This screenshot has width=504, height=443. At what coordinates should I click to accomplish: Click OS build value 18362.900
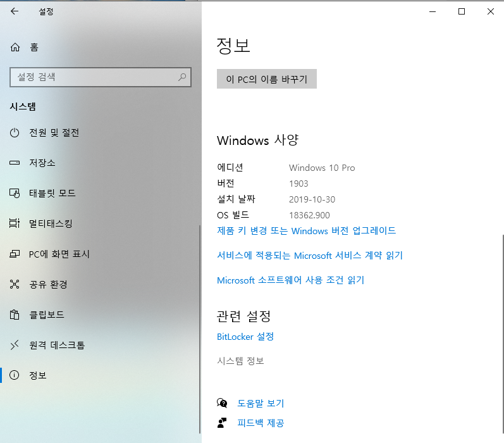tap(309, 215)
